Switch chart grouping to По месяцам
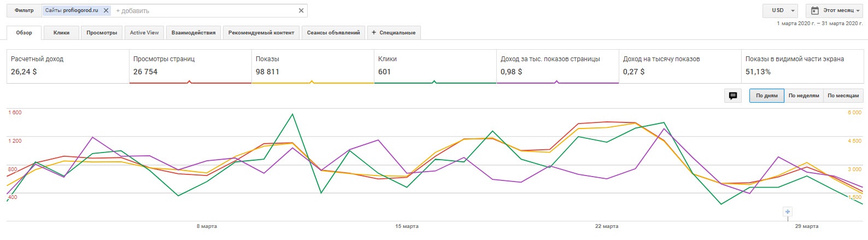The width and height of the screenshot is (868, 240). click(843, 96)
